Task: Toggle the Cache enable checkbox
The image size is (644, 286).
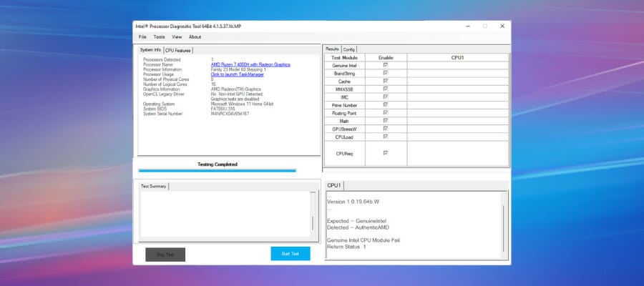Action: click(x=386, y=82)
